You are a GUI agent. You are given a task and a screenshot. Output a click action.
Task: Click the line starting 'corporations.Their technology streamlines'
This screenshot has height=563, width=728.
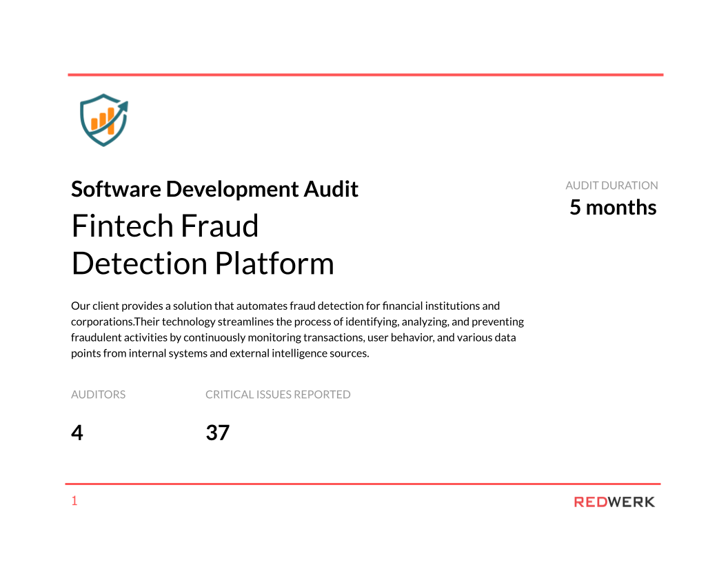coord(297,322)
